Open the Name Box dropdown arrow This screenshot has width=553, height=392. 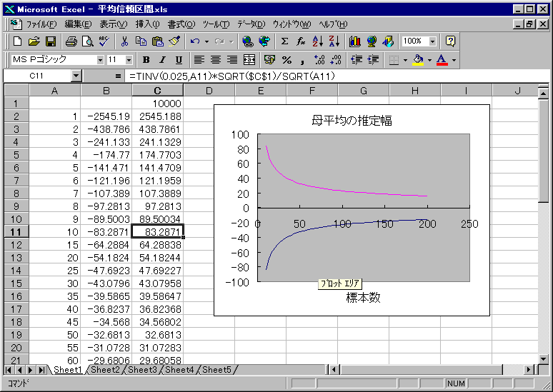(76, 76)
